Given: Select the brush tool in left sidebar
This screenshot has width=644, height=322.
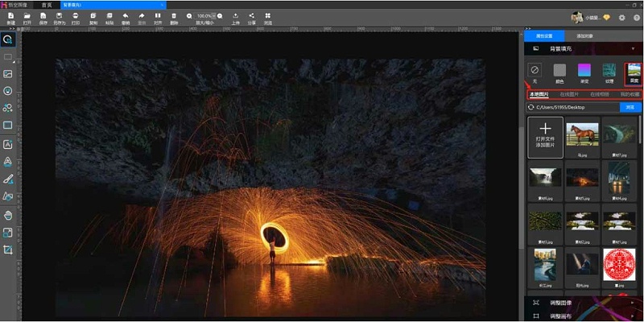Looking at the screenshot, I should (x=8, y=179).
